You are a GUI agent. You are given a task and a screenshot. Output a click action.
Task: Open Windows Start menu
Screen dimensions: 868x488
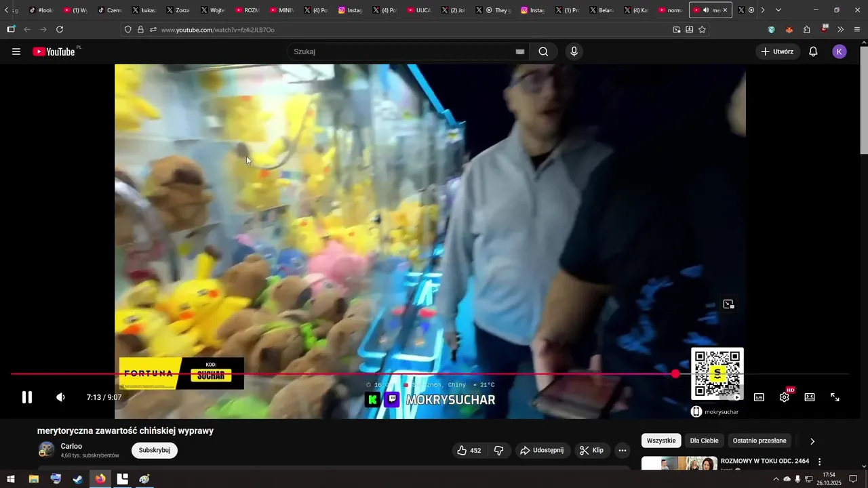(x=11, y=479)
